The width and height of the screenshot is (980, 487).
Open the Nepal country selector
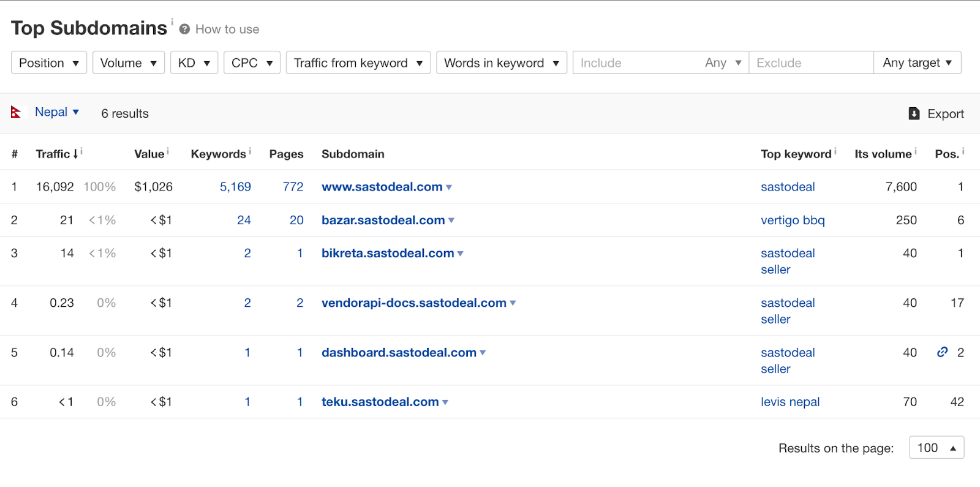point(57,112)
